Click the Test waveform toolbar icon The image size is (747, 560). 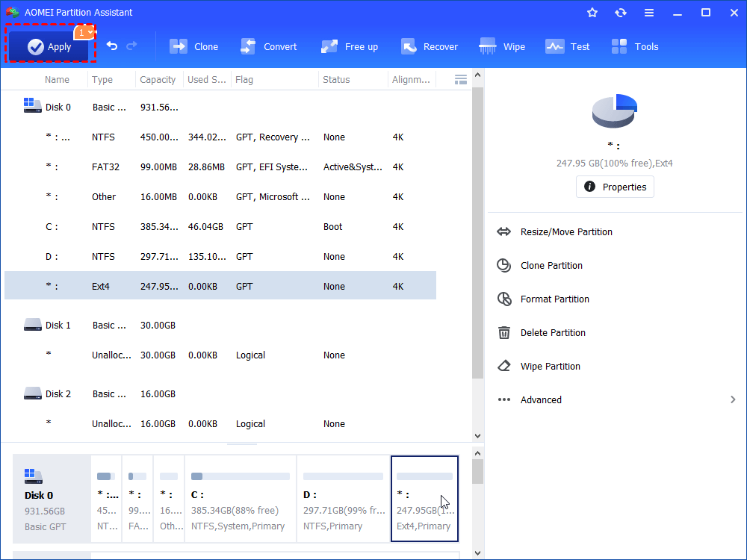click(554, 46)
